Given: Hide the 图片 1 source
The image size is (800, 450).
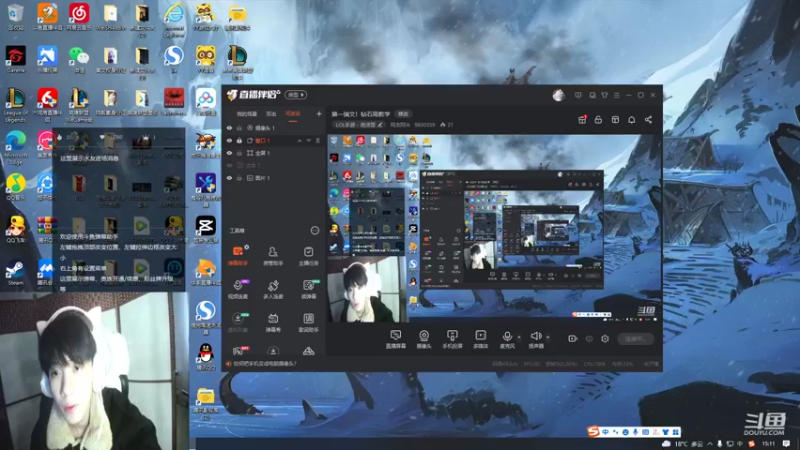Looking at the screenshot, I should click(230, 178).
